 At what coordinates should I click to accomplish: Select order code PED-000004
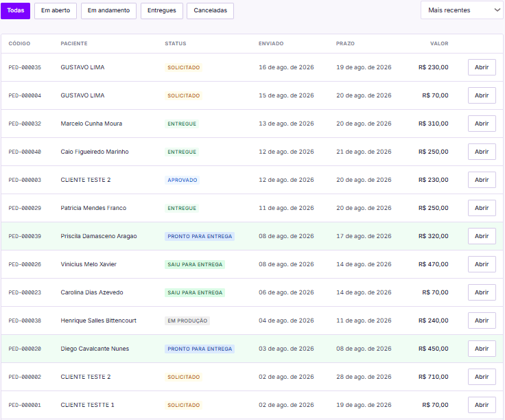(25, 95)
